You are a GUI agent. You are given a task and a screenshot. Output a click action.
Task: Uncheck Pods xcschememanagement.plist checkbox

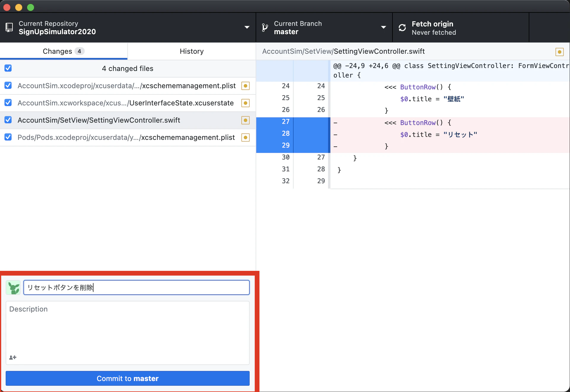click(8, 137)
